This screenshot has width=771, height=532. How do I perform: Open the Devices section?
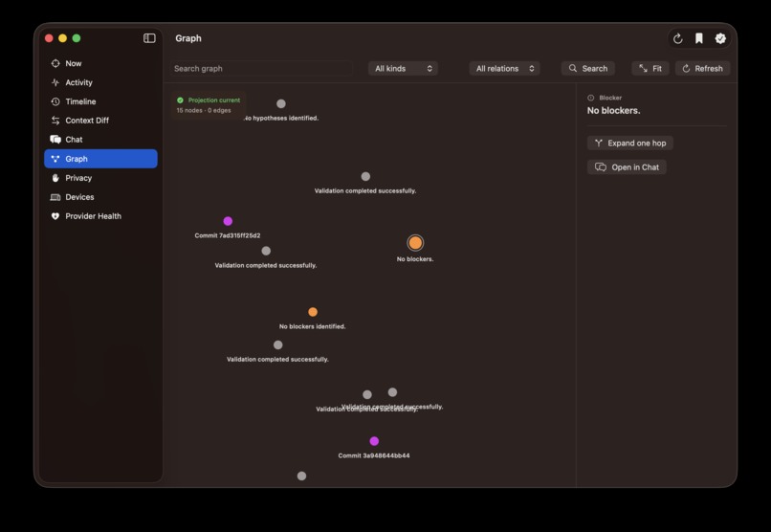tap(100, 197)
